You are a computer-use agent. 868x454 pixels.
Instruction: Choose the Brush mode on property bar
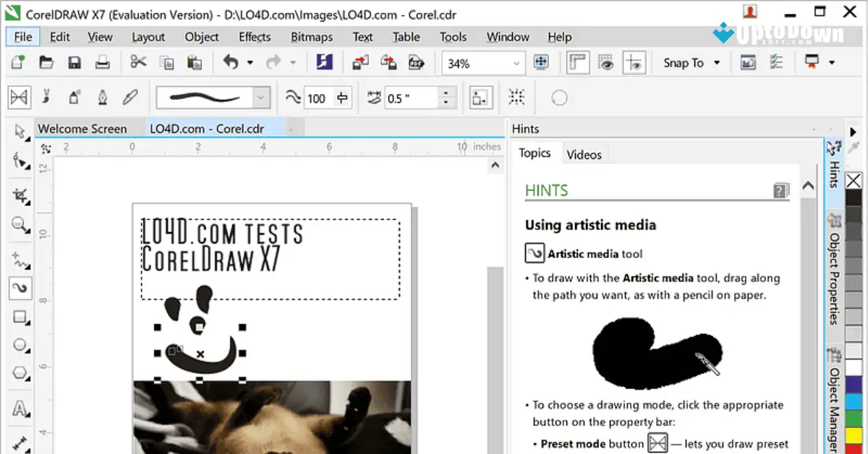(x=45, y=96)
